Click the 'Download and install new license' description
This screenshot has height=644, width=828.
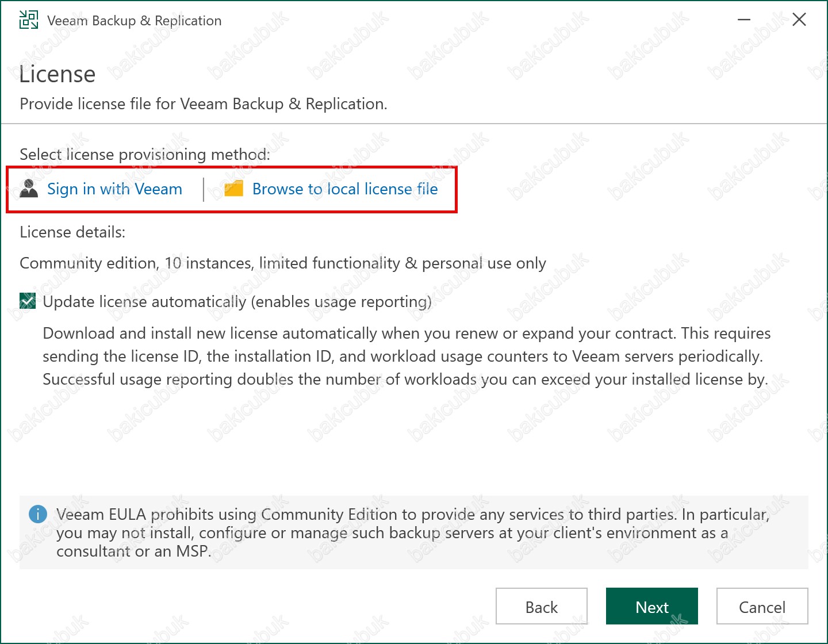coord(407,356)
